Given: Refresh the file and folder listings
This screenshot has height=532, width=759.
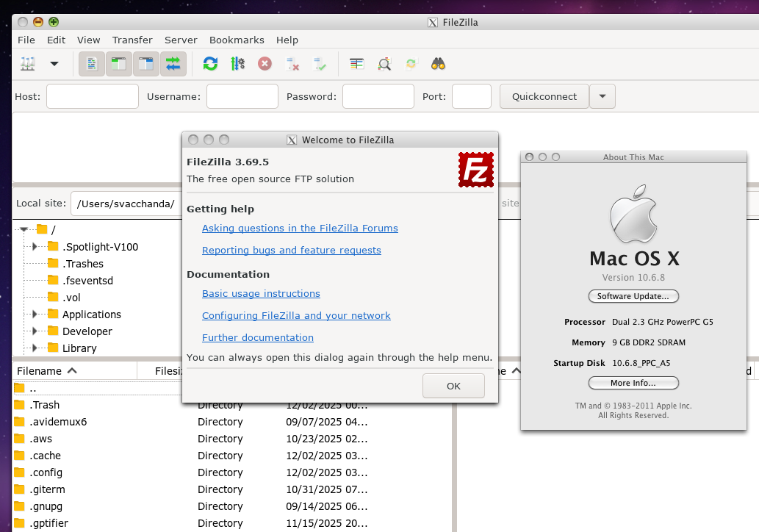Looking at the screenshot, I should tap(210, 64).
